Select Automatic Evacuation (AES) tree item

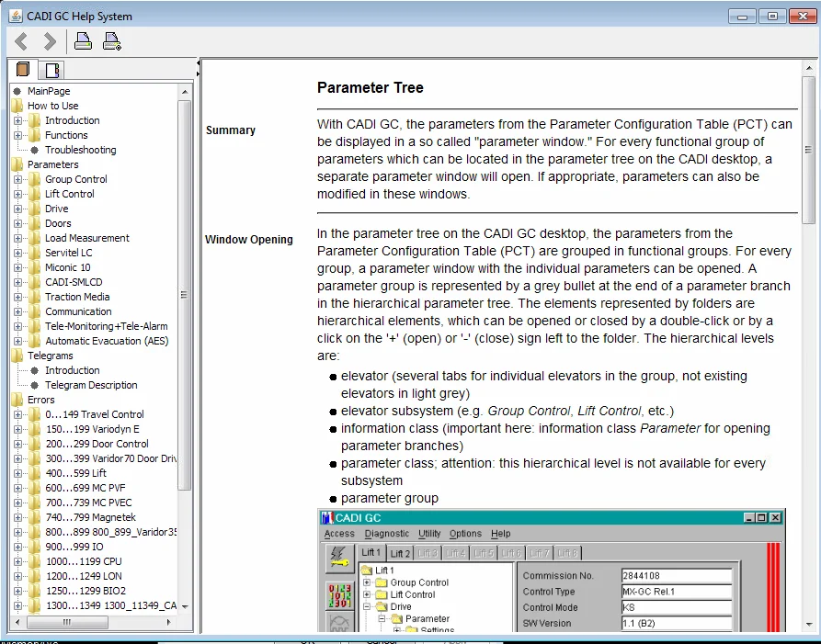[107, 341]
